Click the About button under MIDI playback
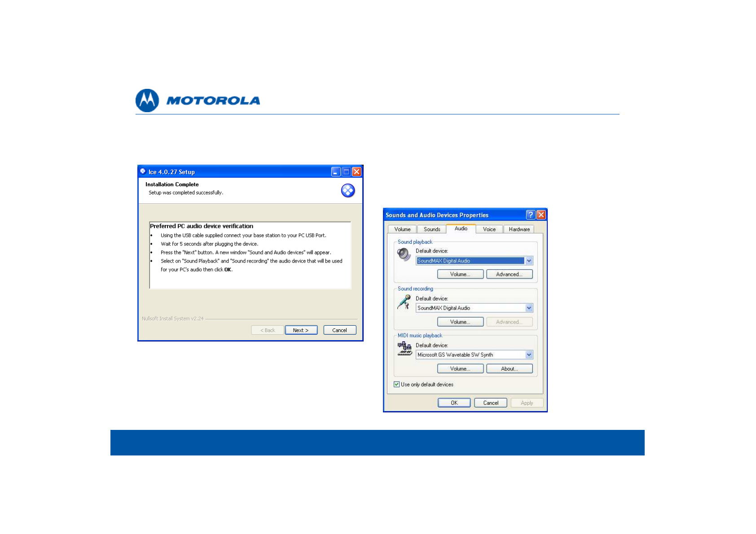The height and width of the screenshot is (534, 756). click(x=509, y=369)
